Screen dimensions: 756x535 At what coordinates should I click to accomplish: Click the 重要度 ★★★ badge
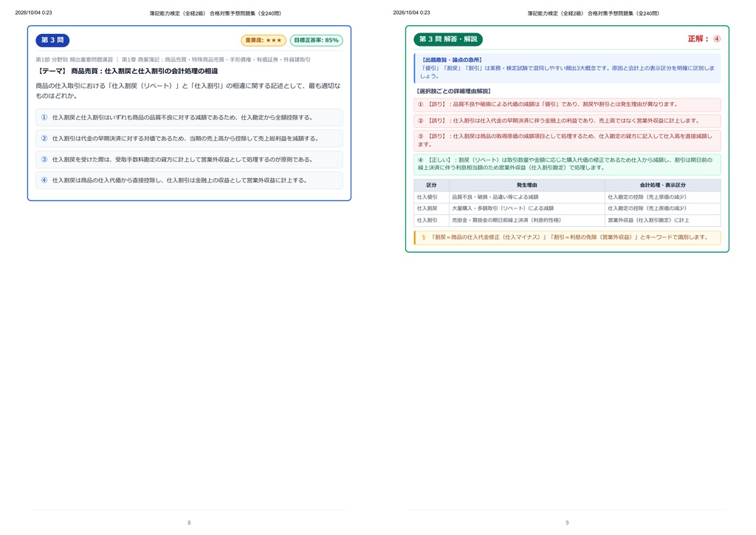[264, 41]
